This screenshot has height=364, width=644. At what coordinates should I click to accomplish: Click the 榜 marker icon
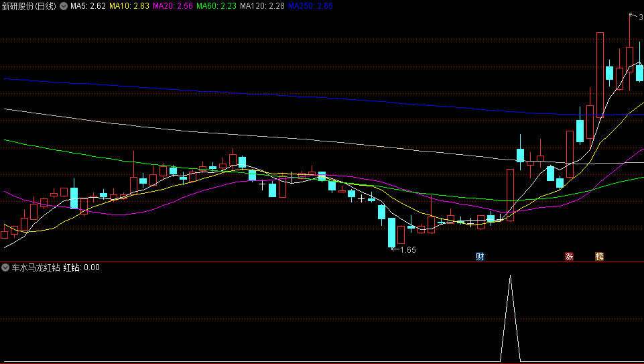tap(600, 257)
